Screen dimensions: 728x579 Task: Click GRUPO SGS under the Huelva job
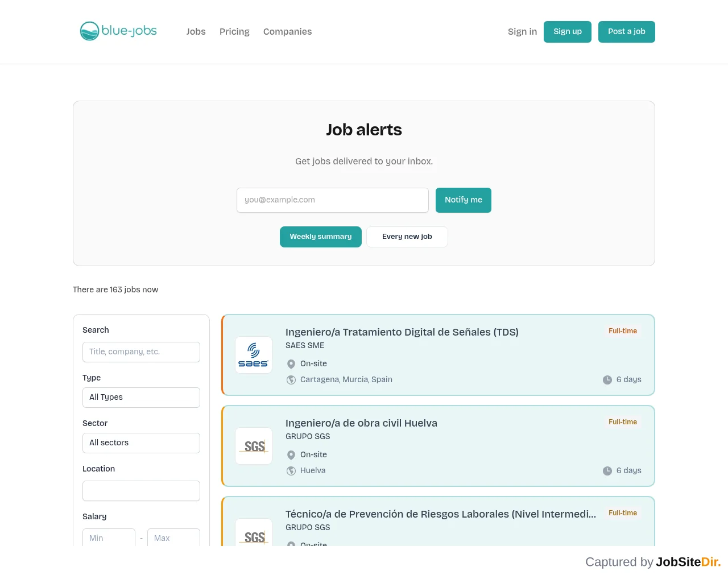tap(308, 437)
